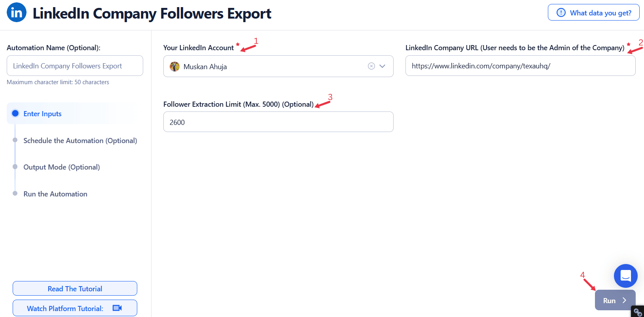Go to Schedule the Automation step

(x=80, y=141)
